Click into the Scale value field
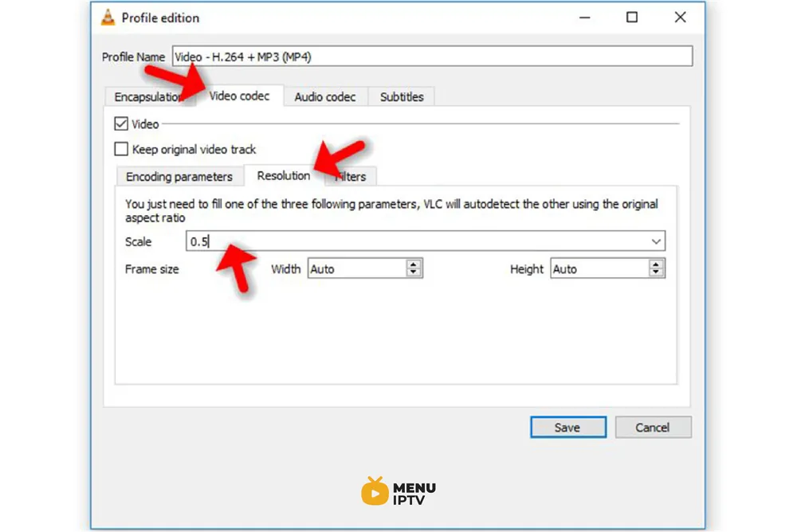This screenshot has height=532, width=797. [426, 241]
